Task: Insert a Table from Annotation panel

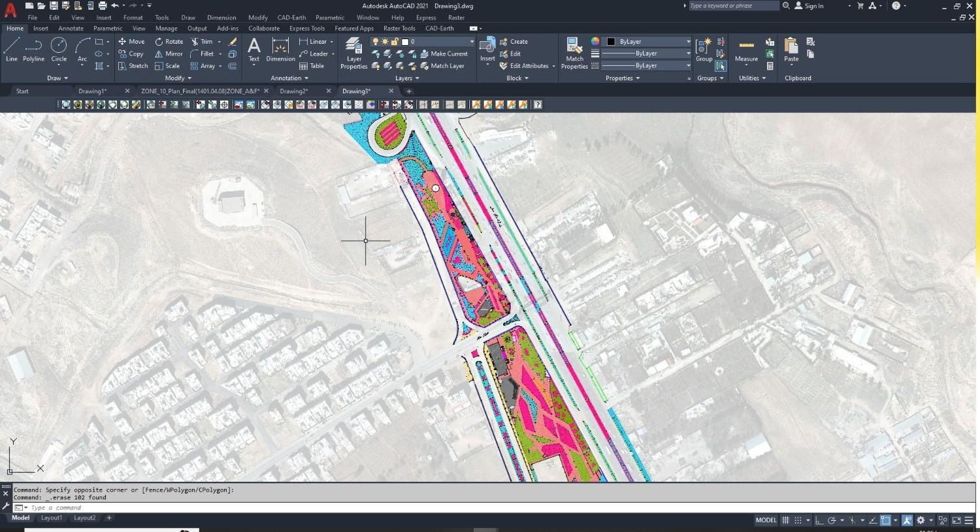Action: 312,66
